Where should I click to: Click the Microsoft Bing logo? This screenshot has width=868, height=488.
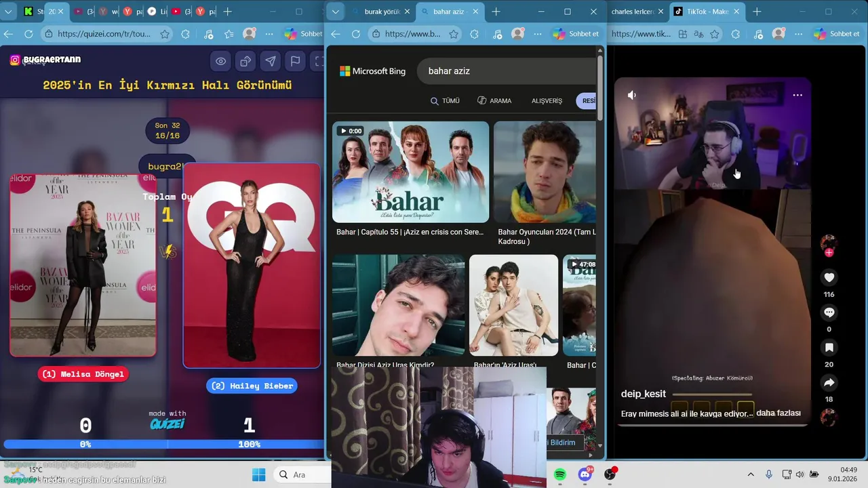coord(372,71)
